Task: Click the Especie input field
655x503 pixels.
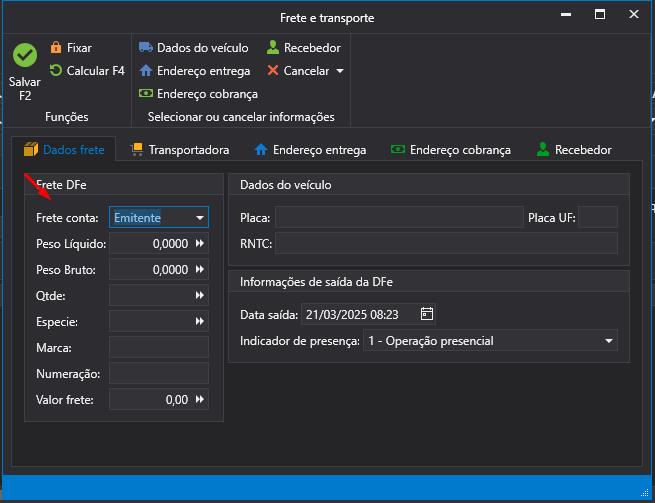Action: (159, 321)
